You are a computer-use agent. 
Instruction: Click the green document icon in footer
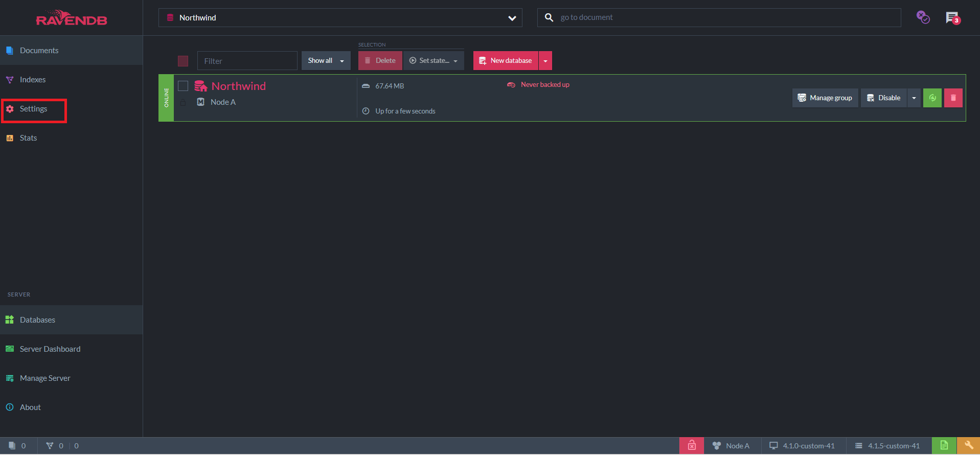point(944,446)
